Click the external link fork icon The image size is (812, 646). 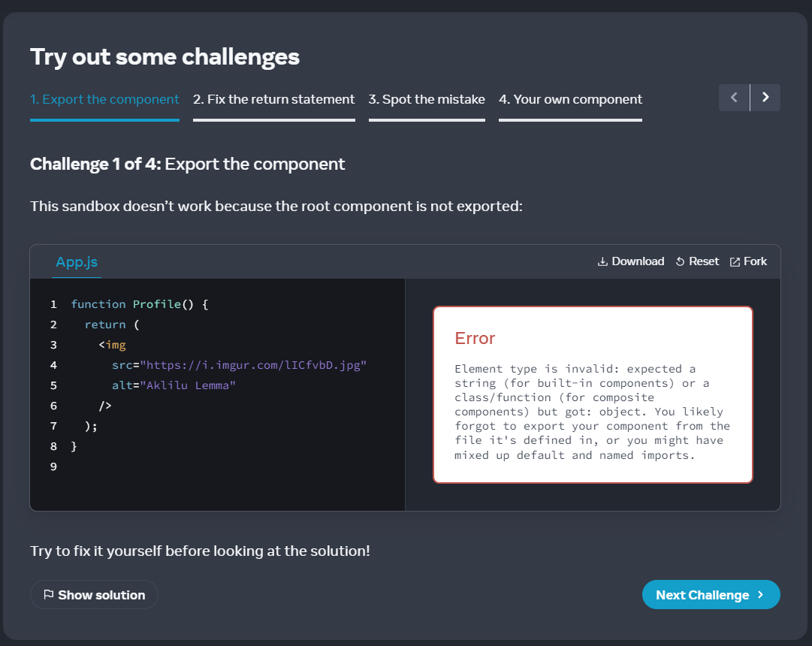(x=735, y=262)
